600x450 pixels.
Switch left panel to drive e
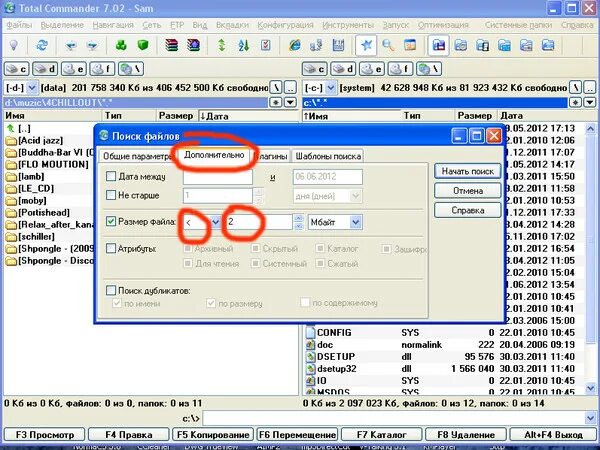(73, 69)
